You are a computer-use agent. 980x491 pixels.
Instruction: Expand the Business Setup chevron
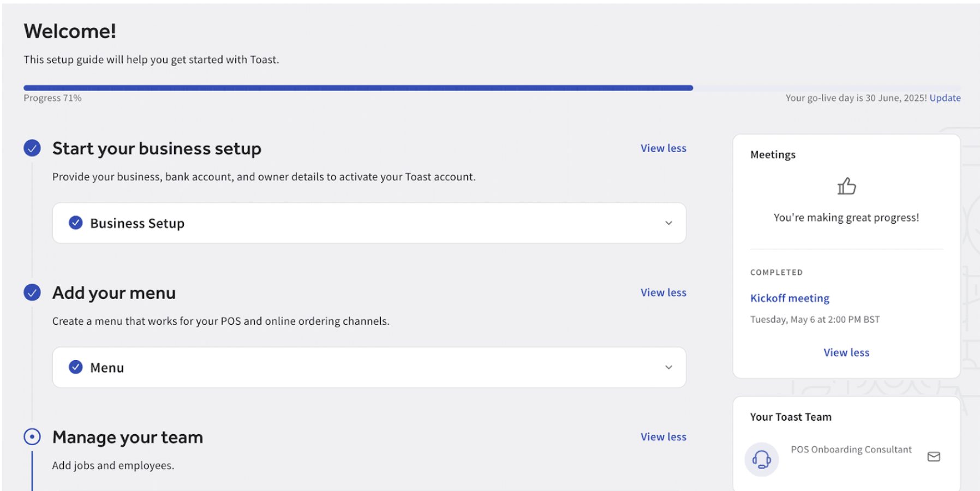coord(668,223)
